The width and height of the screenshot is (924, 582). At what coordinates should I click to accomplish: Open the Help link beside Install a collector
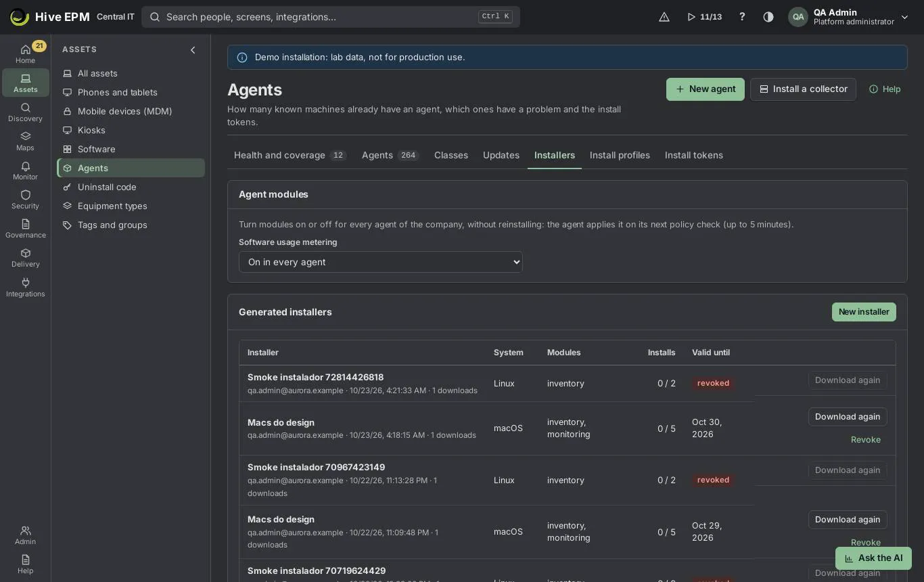tap(885, 89)
